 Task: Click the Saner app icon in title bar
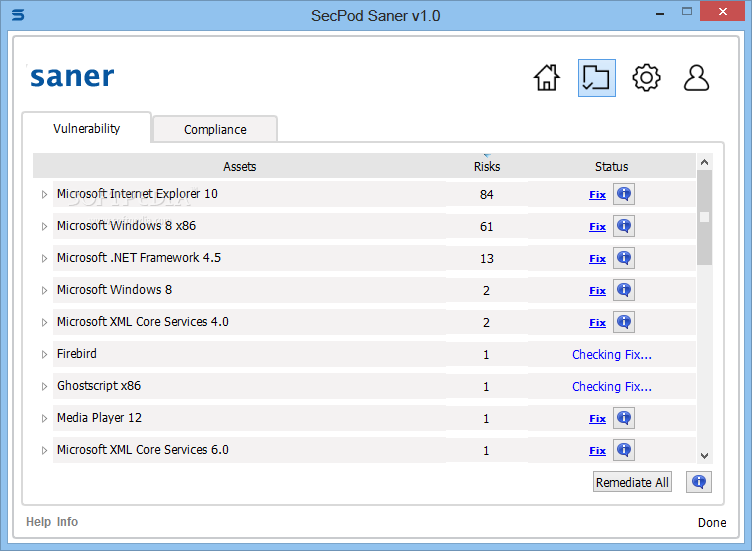[x=18, y=15]
